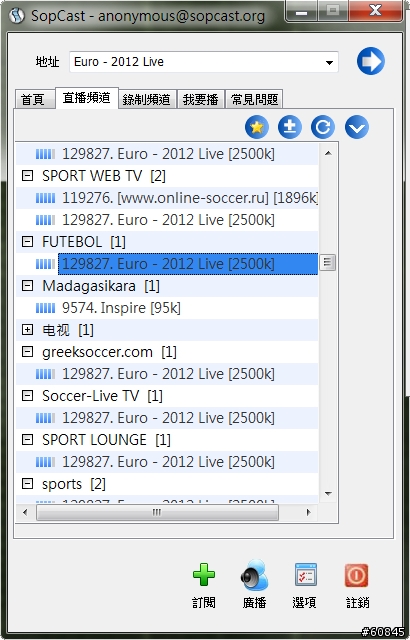Select 119276. [www.online-soccer.ru] channel
The width and height of the screenshot is (410, 640).
(190, 198)
